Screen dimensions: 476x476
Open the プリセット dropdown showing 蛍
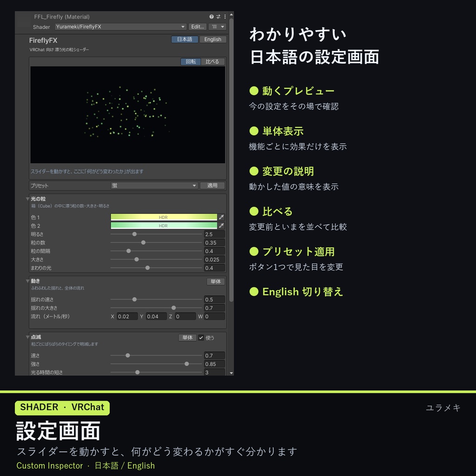coord(154,185)
